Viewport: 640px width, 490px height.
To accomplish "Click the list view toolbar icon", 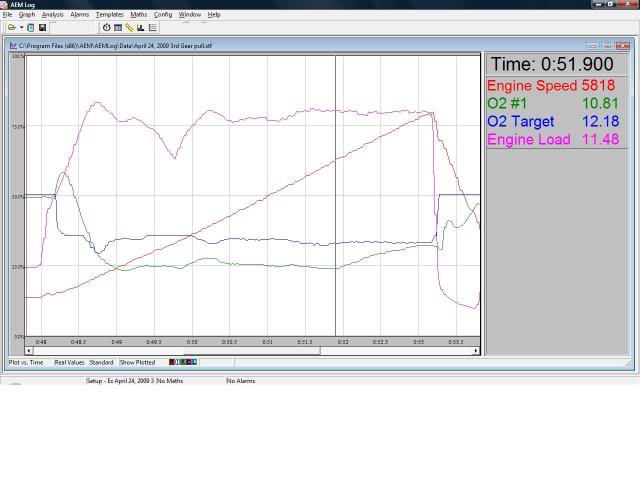I will point(153,27).
